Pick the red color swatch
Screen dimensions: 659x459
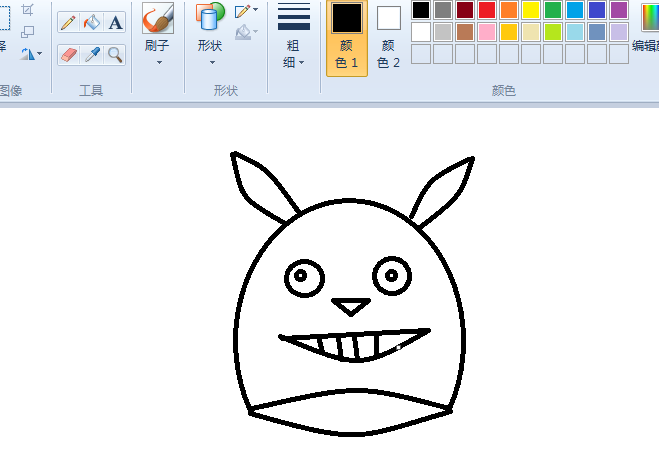(487, 10)
